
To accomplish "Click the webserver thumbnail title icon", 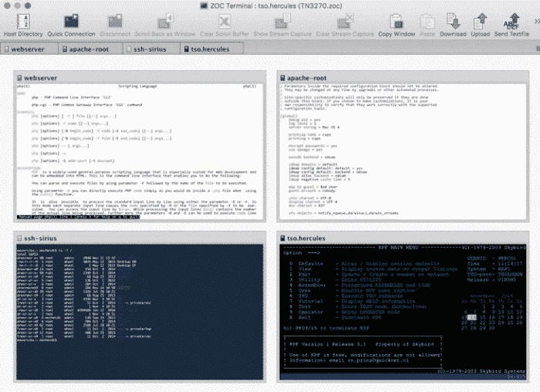I will pos(19,78).
